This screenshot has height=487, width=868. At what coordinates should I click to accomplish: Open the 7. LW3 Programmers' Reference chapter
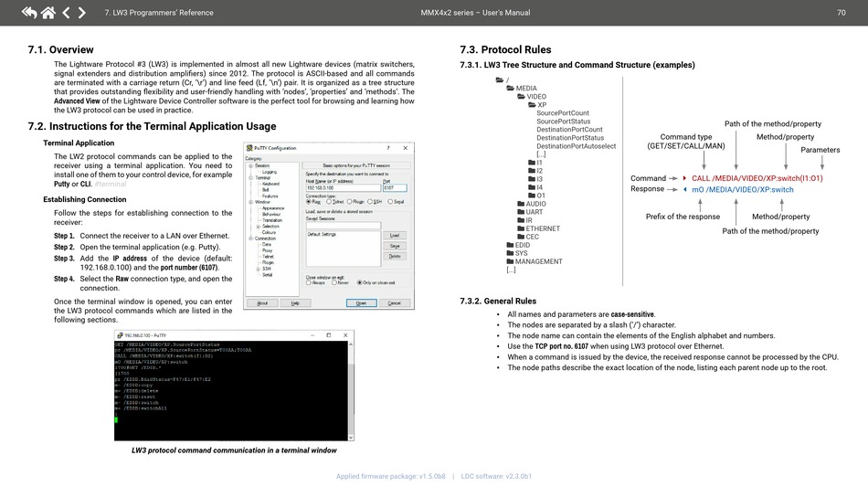click(159, 13)
